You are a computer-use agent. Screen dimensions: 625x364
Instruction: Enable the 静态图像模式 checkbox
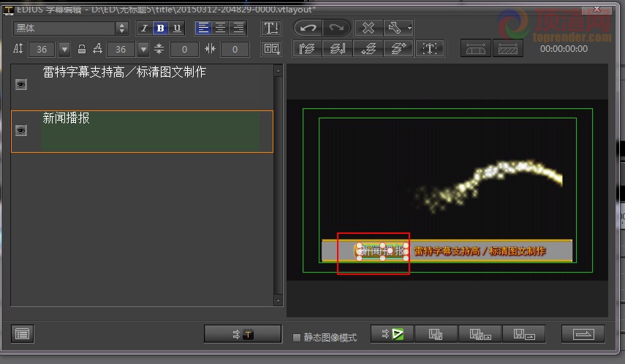(297, 337)
